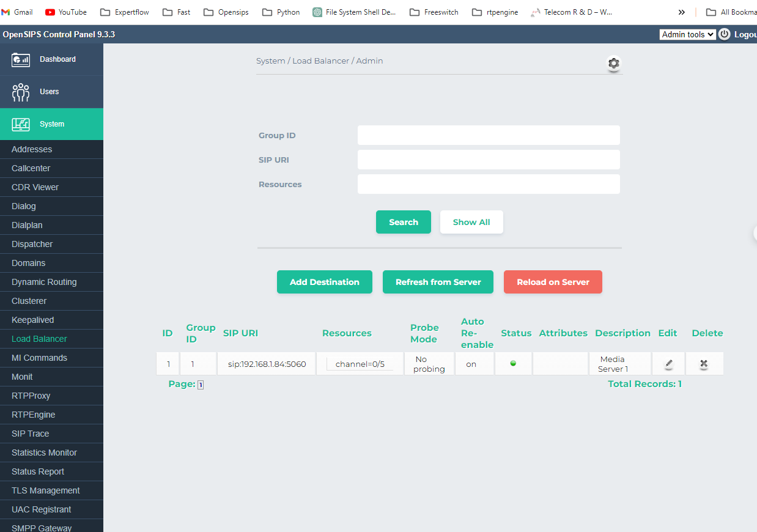Collapse the System section icon
The height and width of the screenshot is (532, 757).
21,124
